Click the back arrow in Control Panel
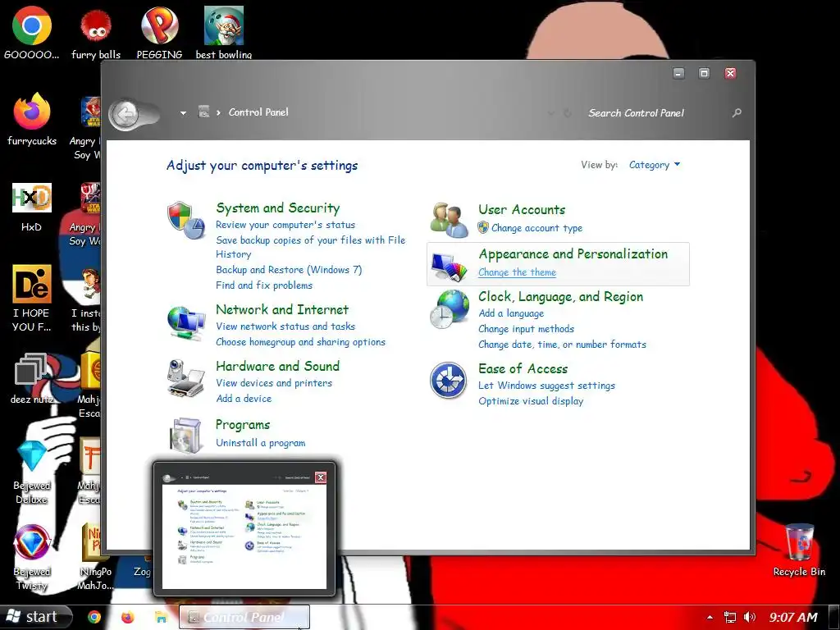The image size is (840, 630). 125,113
